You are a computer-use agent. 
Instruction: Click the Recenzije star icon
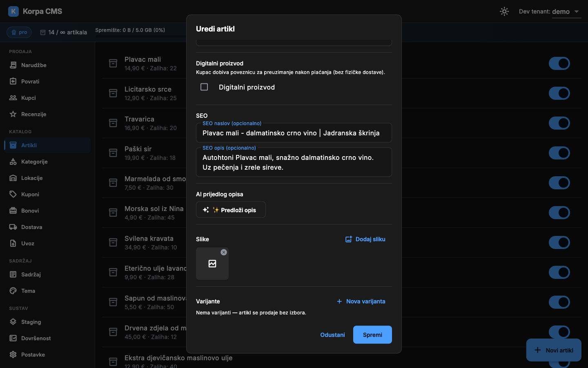13,114
